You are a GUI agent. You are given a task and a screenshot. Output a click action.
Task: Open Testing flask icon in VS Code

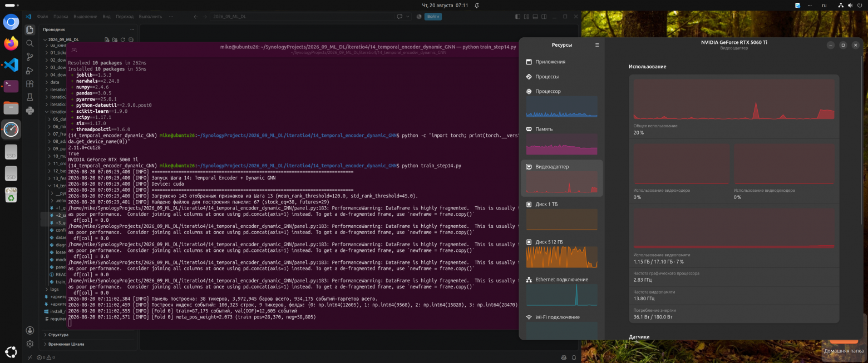click(x=30, y=97)
